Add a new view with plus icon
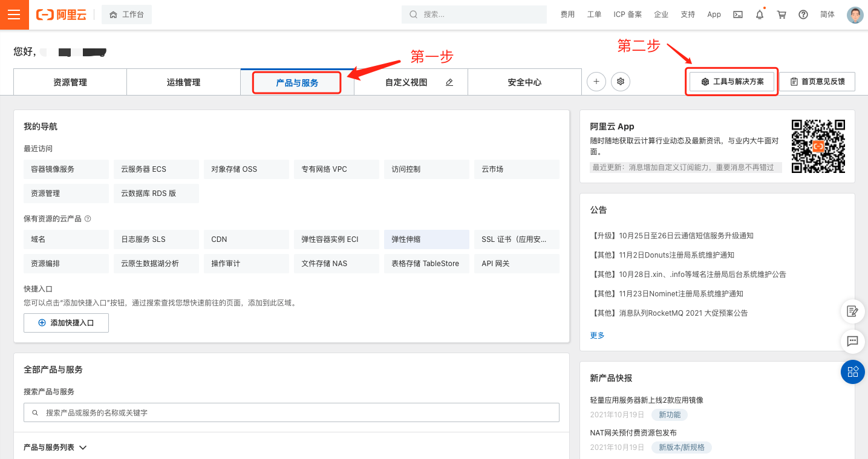Viewport: 868px width, 459px height. pos(596,82)
